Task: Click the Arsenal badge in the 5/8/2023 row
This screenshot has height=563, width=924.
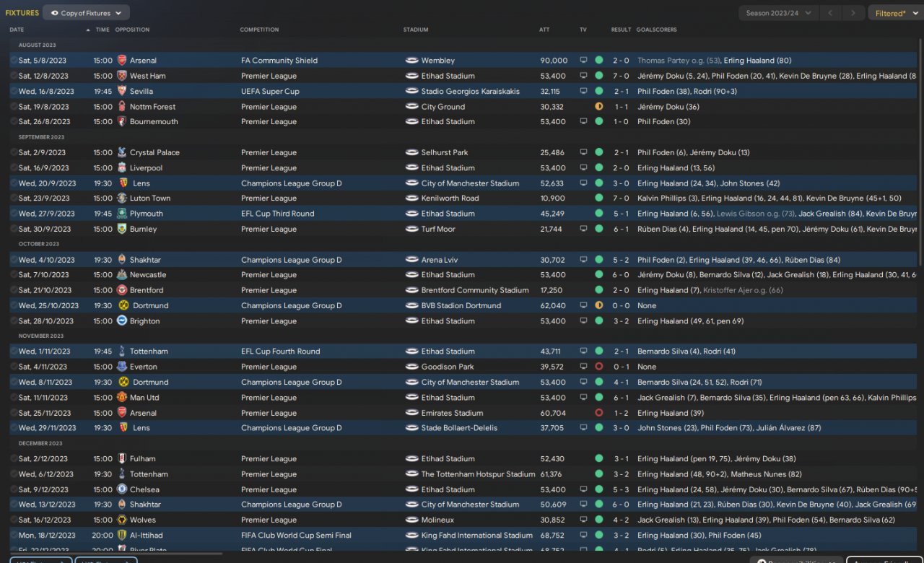Action: [x=121, y=61]
